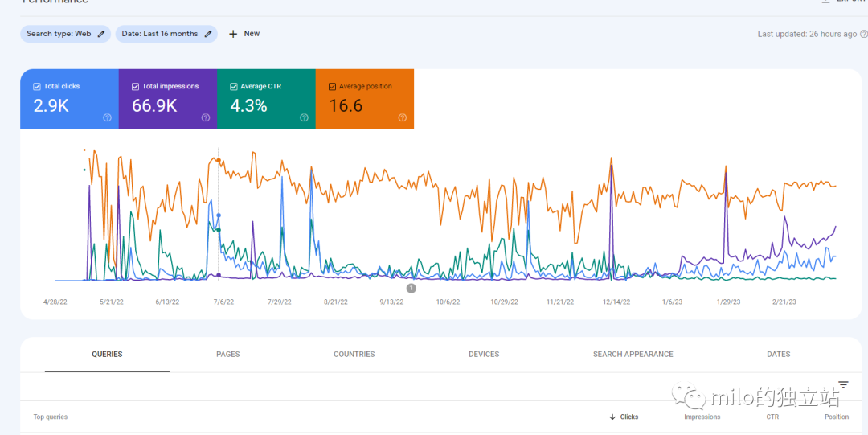Viewport: 868px width, 435px height.
Task: Sort by the Impressions column header
Action: pyautogui.click(x=702, y=417)
